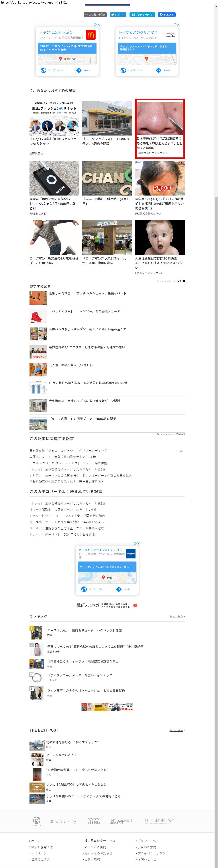
Task: Open ウェブサイト globe icon in McDonald's ad
Action: [x=43, y=70]
